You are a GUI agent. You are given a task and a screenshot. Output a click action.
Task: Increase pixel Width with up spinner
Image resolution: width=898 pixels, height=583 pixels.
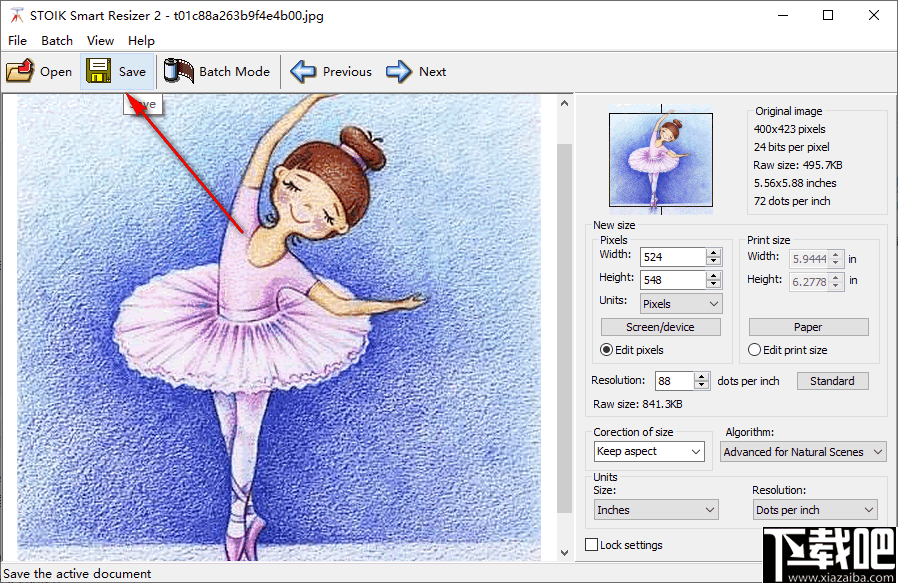[713, 253]
